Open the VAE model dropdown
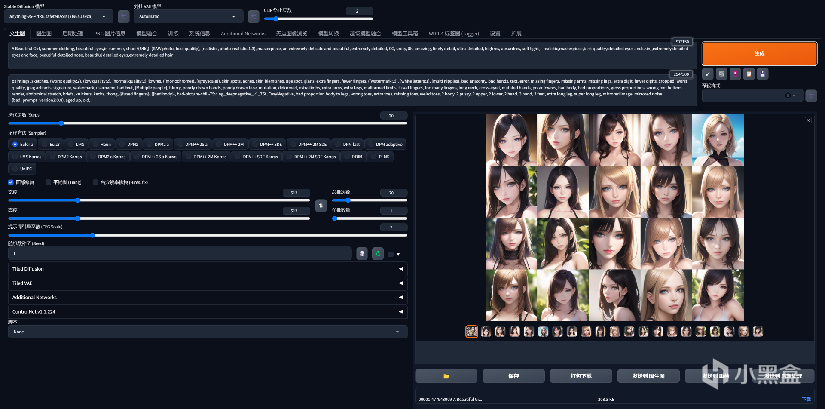 coord(189,16)
